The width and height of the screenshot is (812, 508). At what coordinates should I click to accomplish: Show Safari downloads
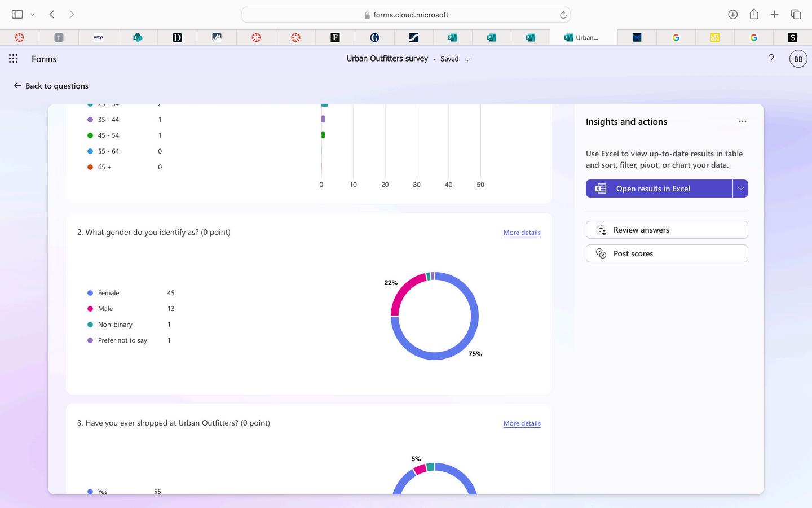coord(733,14)
